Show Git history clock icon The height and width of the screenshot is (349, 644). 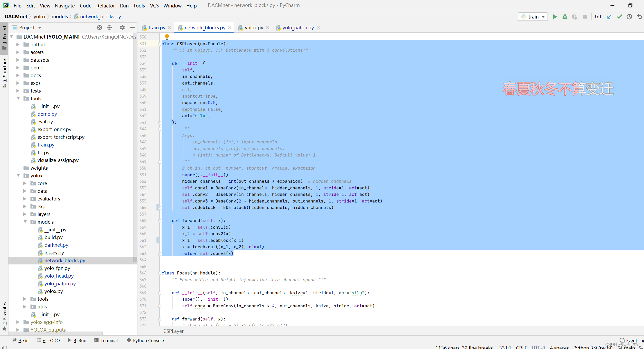pyautogui.click(x=629, y=17)
